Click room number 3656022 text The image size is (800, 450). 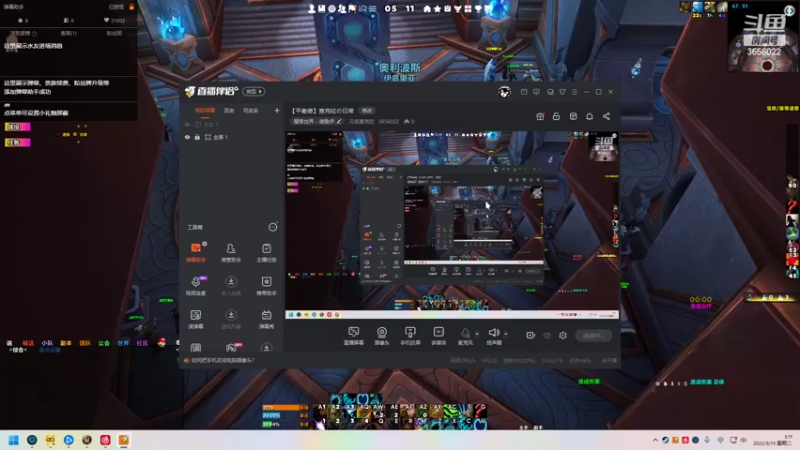389,121
